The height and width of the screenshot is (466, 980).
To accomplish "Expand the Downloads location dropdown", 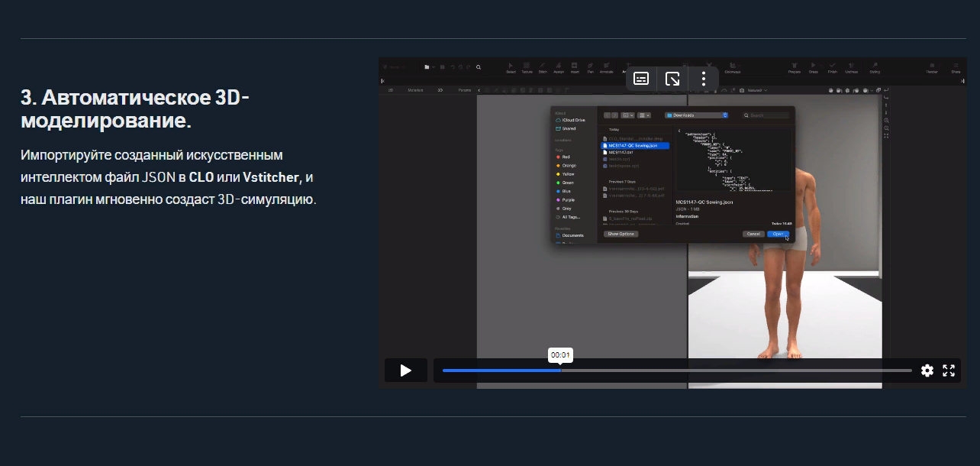I will tap(696, 115).
